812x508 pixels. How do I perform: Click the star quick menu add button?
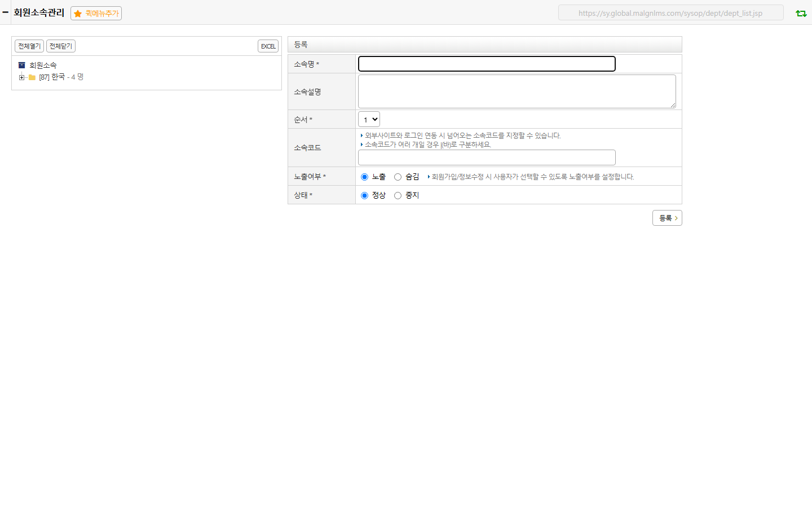96,13
